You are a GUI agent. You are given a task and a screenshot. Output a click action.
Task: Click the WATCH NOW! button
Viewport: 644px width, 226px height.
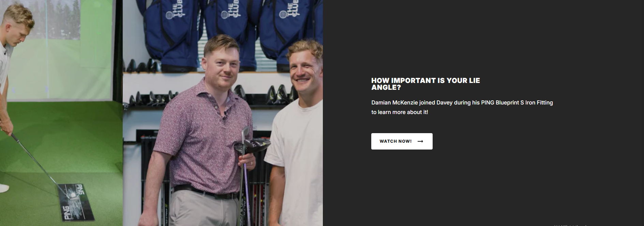[x=402, y=141]
